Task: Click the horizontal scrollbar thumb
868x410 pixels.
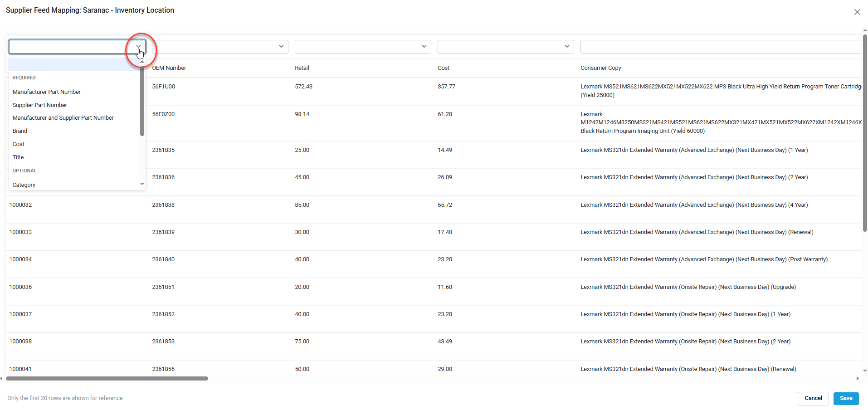Action: (x=107, y=378)
